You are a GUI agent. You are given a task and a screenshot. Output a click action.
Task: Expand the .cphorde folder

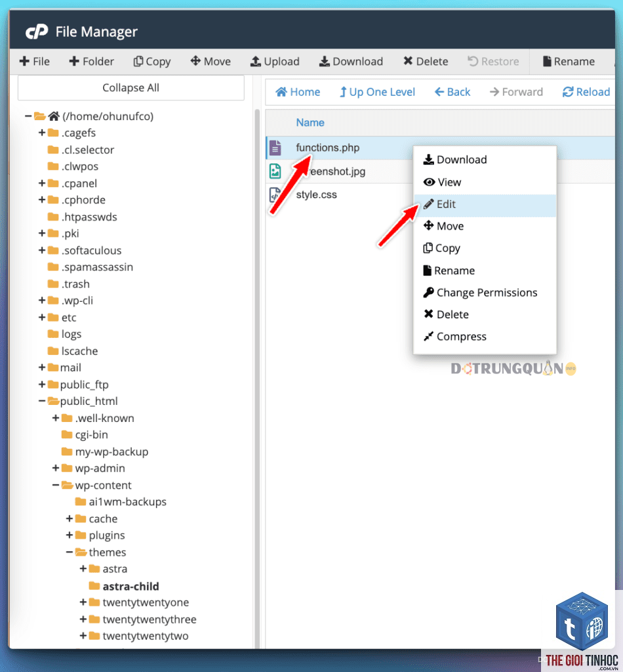tap(42, 200)
